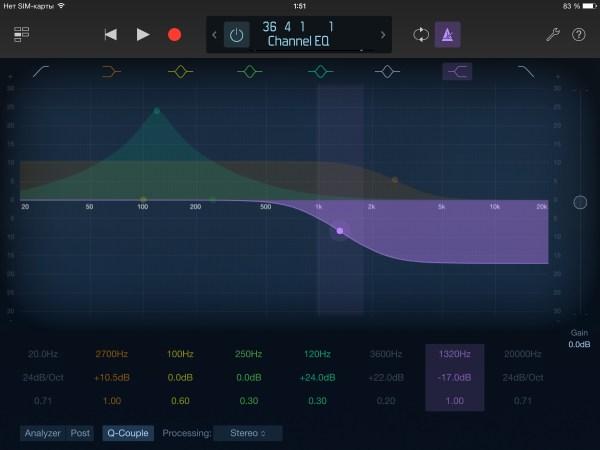The image size is (600, 450).
Task: Click the master gain slider handle
Action: click(580, 202)
